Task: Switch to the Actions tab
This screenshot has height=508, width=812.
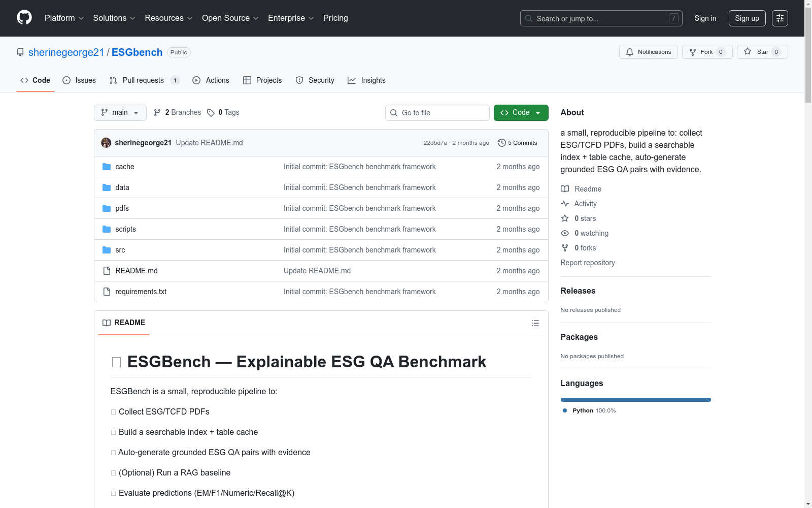Action: coord(211,80)
